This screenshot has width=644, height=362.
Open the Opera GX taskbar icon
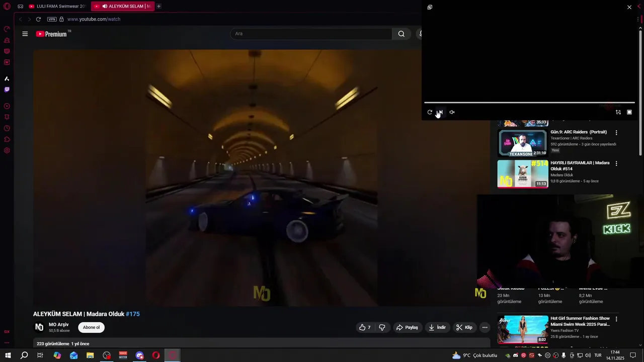coord(173,355)
